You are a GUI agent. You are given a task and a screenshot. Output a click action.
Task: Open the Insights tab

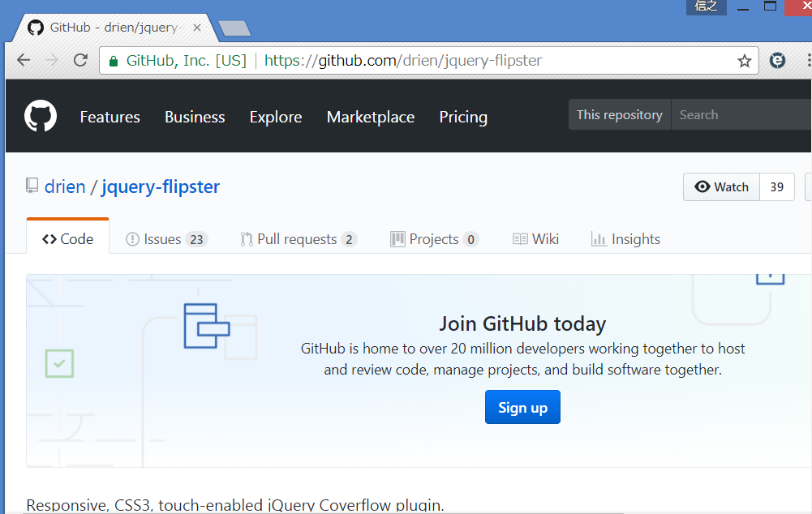(625, 239)
